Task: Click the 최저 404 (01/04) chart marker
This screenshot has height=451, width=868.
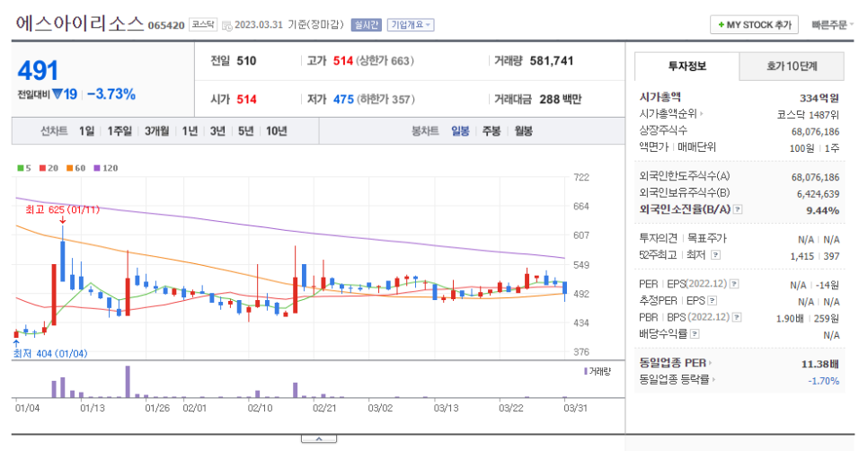Action: [x=49, y=354]
